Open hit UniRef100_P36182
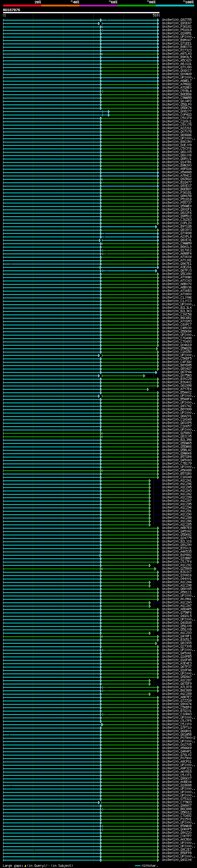 (177, 26)
